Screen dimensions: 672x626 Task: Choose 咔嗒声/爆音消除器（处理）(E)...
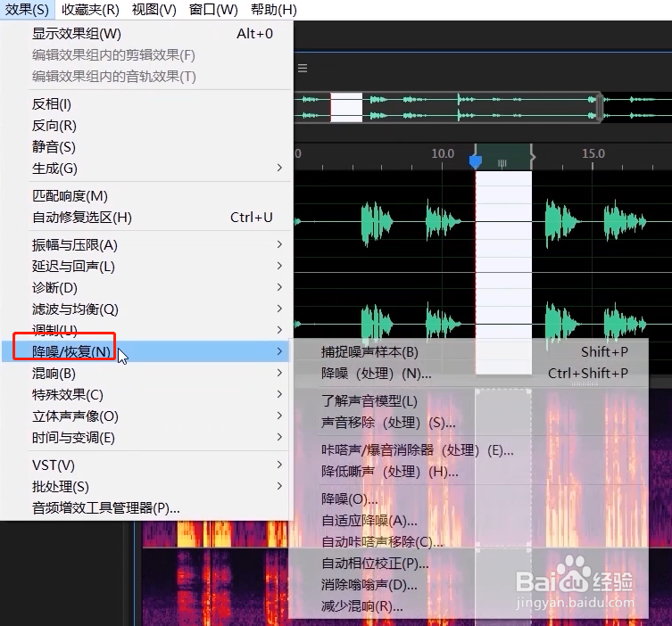[x=469, y=450]
